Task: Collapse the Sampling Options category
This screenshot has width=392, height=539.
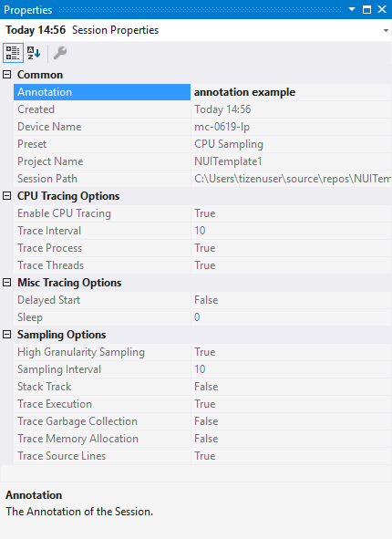Action: [x=7, y=335]
